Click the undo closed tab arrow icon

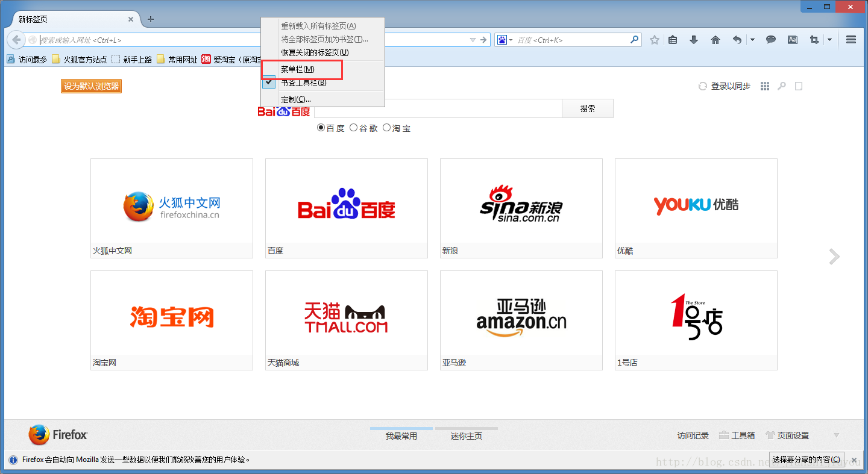(x=737, y=40)
